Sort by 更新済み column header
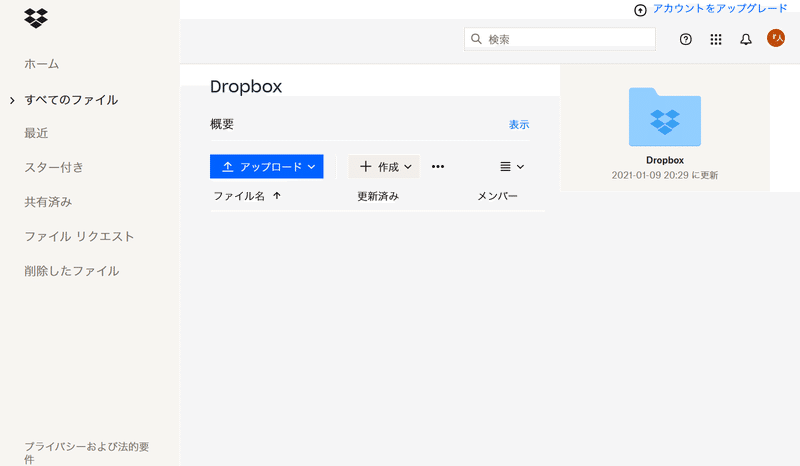This screenshot has width=800, height=466. click(x=378, y=196)
